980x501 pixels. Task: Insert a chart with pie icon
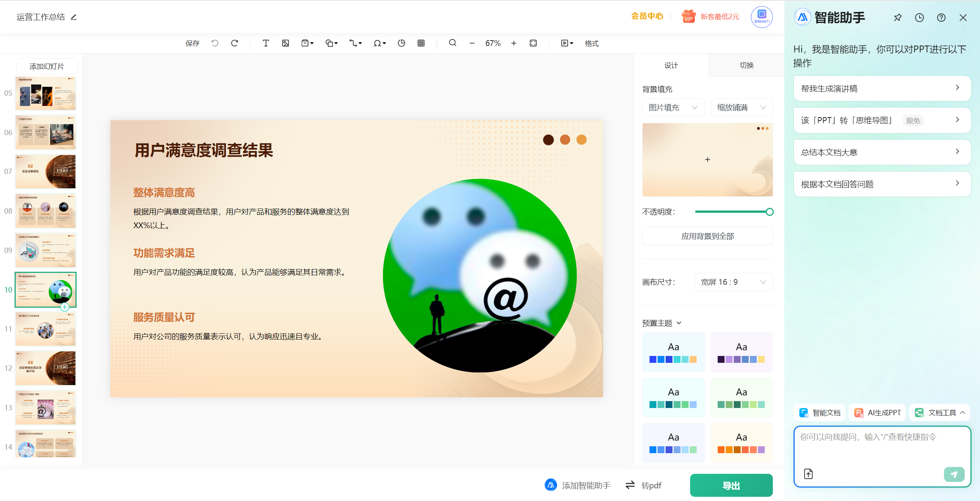click(x=401, y=43)
